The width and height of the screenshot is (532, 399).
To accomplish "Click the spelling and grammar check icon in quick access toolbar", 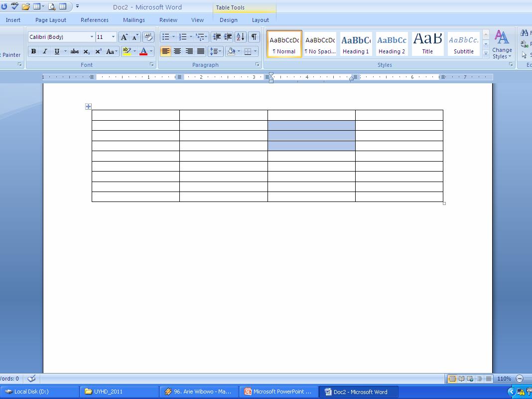I will (x=14, y=6).
